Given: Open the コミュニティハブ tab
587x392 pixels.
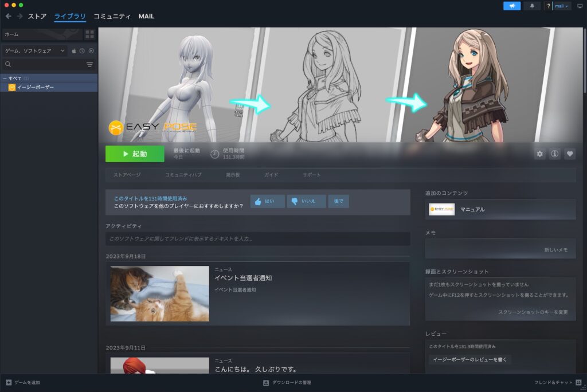Looking at the screenshot, I should 183,175.
